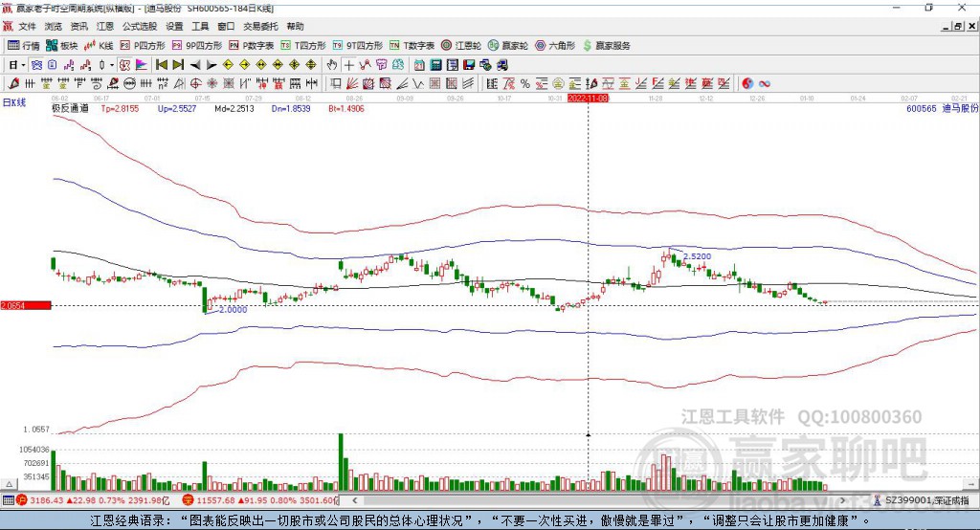Expand the candlestick style dropdown arrow
Image resolution: width=980 pixels, height=530 pixels.
pyautogui.click(x=112, y=65)
